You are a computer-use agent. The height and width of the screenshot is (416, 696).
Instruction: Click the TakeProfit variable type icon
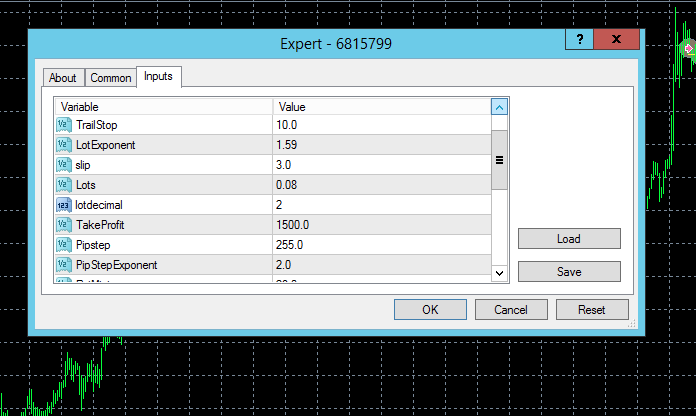64,225
